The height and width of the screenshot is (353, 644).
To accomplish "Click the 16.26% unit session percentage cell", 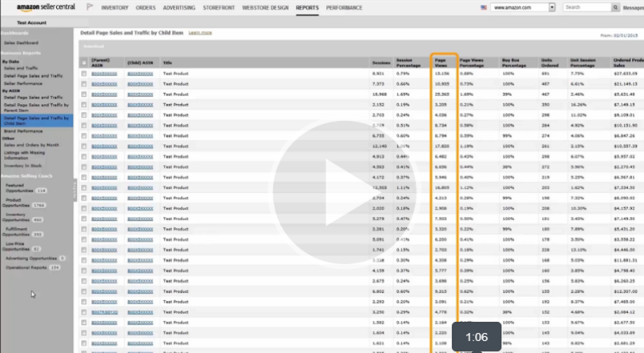I will point(578,105).
